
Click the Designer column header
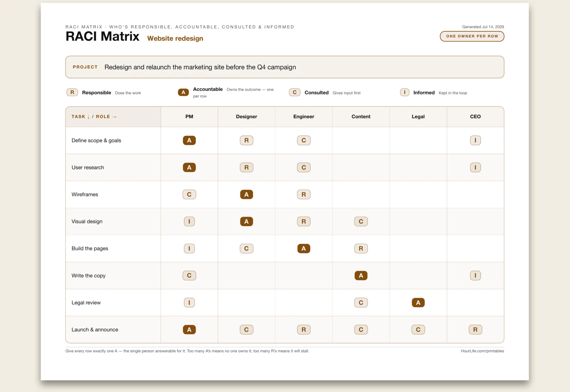point(247,117)
